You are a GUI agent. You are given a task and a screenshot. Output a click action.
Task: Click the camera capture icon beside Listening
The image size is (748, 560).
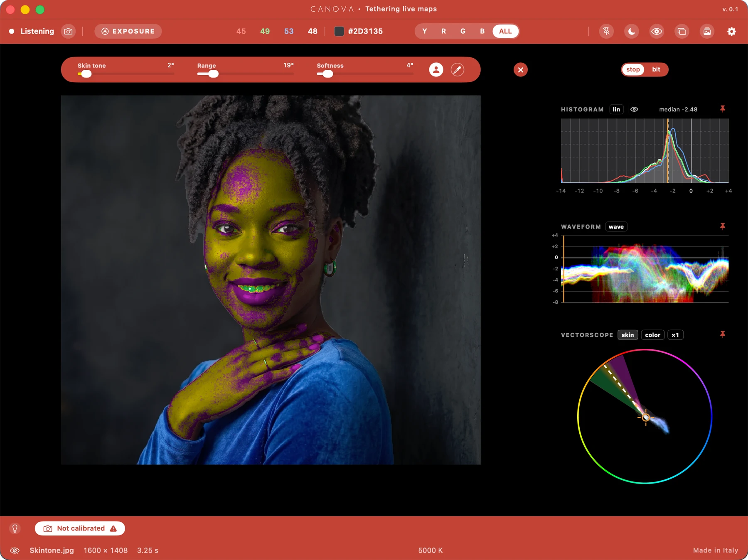(x=69, y=31)
